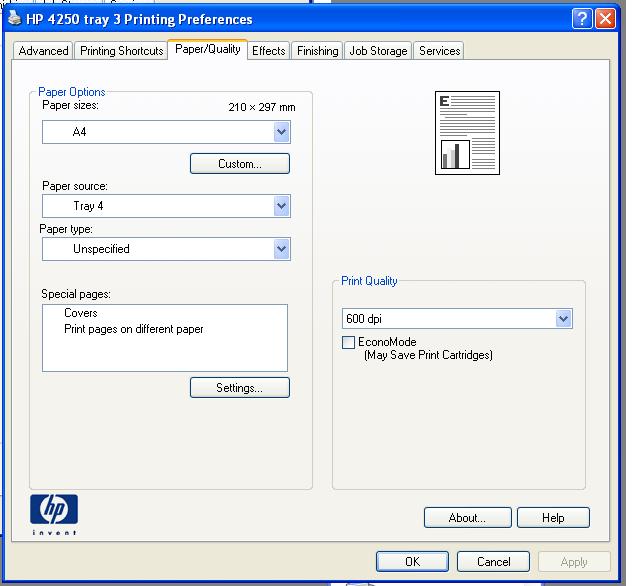
Task: Click the Custom... paper size button
Action: click(x=240, y=164)
